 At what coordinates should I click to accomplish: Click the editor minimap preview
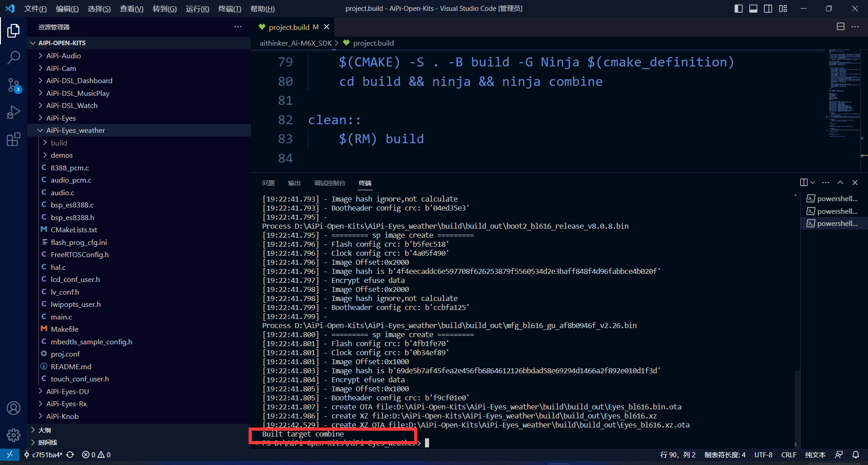pyautogui.click(x=844, y=93)
